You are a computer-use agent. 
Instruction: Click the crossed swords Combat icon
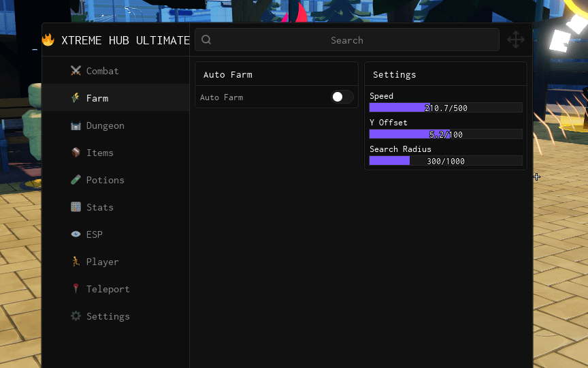[x=76, y=71]
